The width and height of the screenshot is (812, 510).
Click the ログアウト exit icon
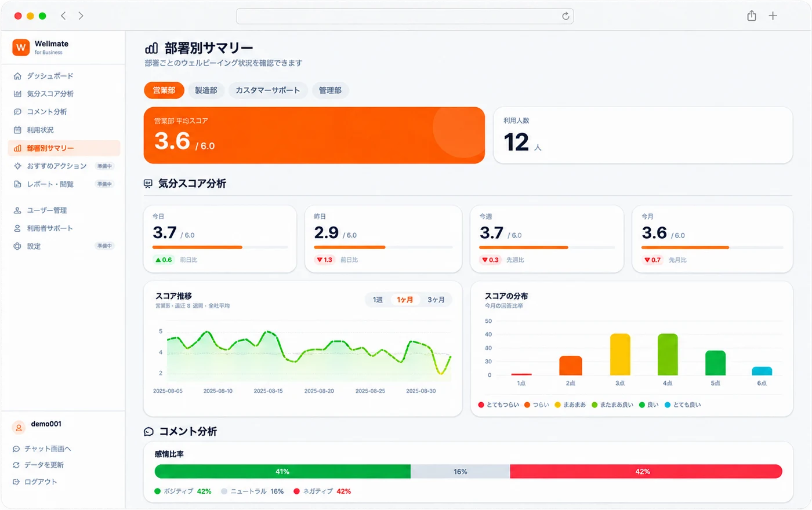16,482
